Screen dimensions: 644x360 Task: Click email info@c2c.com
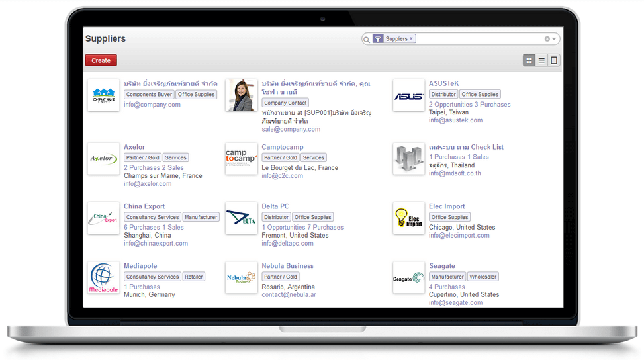[x=282, y=175]
